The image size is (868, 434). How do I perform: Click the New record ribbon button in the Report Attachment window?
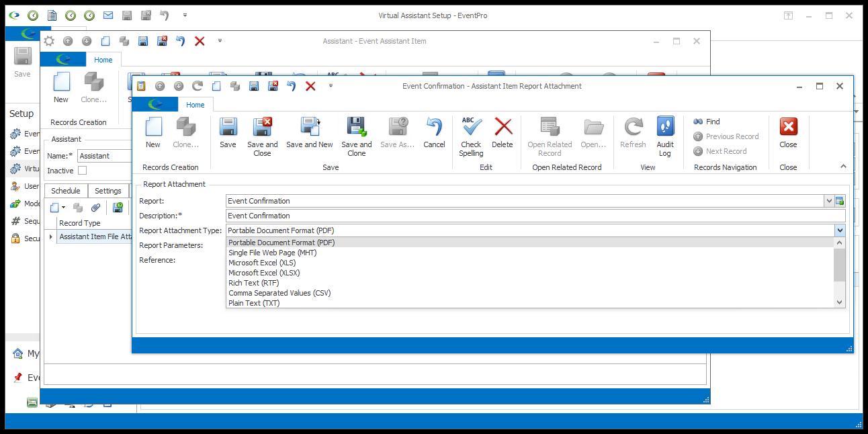tap(153, 132)
